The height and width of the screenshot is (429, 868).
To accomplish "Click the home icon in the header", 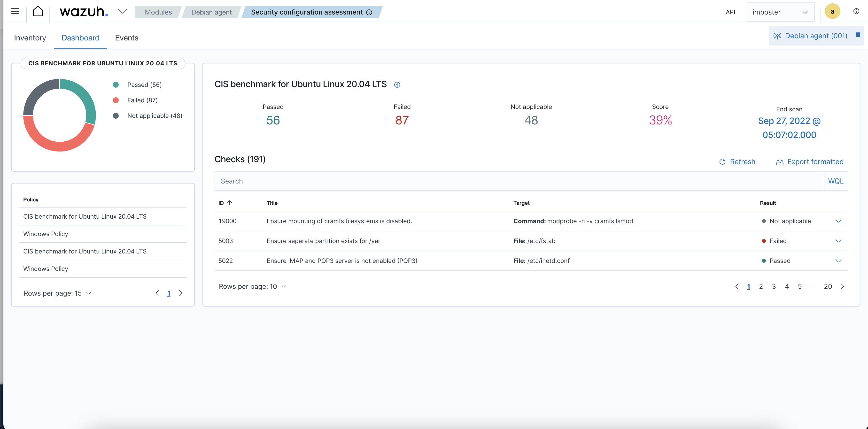I will [38, 11].
